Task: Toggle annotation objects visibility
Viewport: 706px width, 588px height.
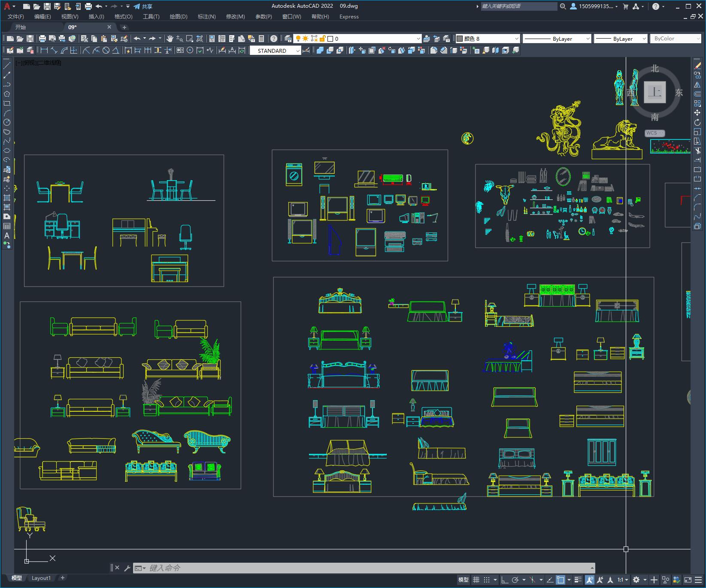Action: click(x=590, y=580)
